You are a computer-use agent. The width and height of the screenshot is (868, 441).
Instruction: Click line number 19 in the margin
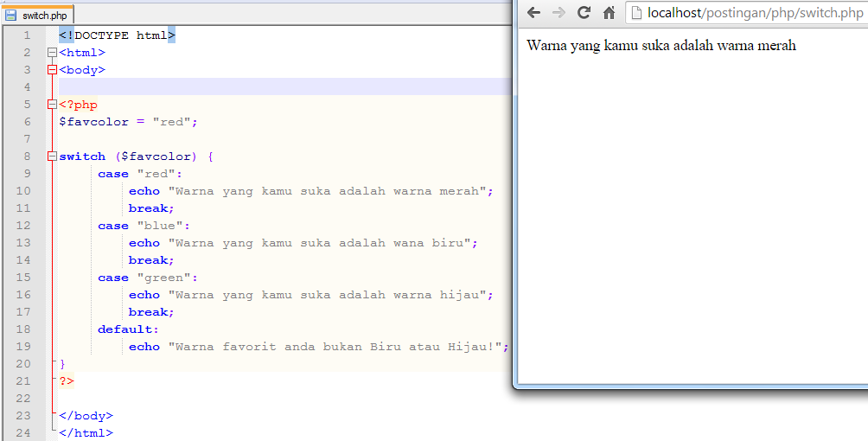(x=22, y=347)
